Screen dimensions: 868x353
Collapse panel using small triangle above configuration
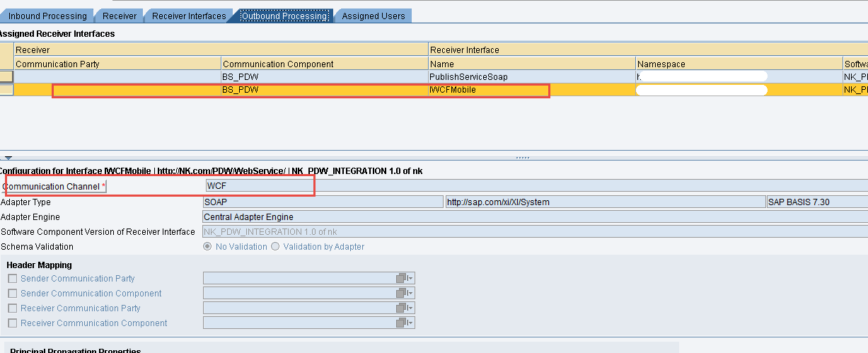(8, 158)
